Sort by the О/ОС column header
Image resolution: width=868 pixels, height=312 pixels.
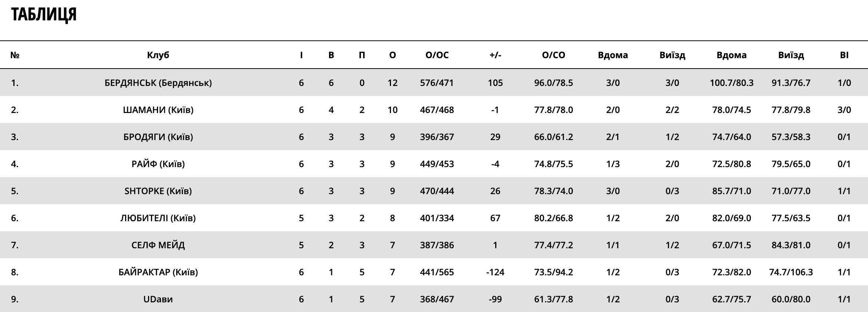click(x=437, y=55)
